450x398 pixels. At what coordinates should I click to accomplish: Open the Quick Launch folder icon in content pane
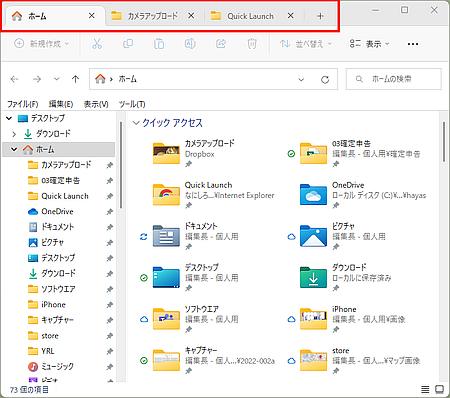pos(166,195)
